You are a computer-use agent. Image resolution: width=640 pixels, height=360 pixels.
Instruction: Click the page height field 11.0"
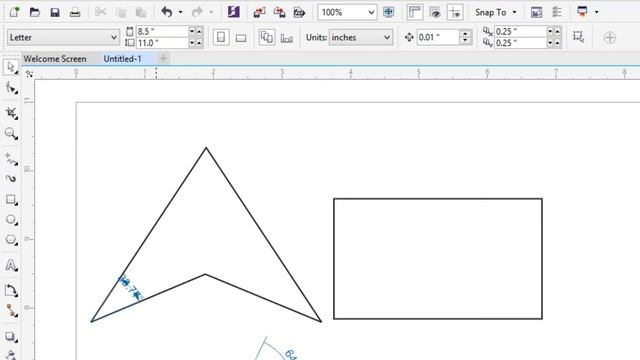[x=162, y=43]
